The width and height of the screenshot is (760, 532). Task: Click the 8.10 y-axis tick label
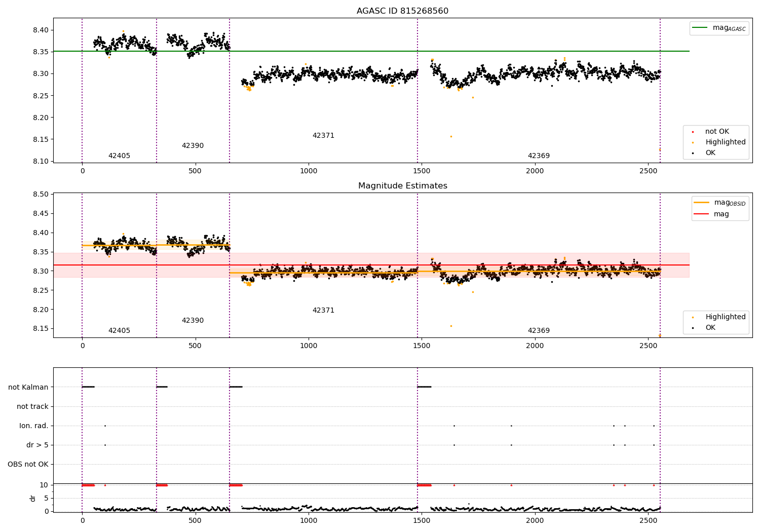40,162
